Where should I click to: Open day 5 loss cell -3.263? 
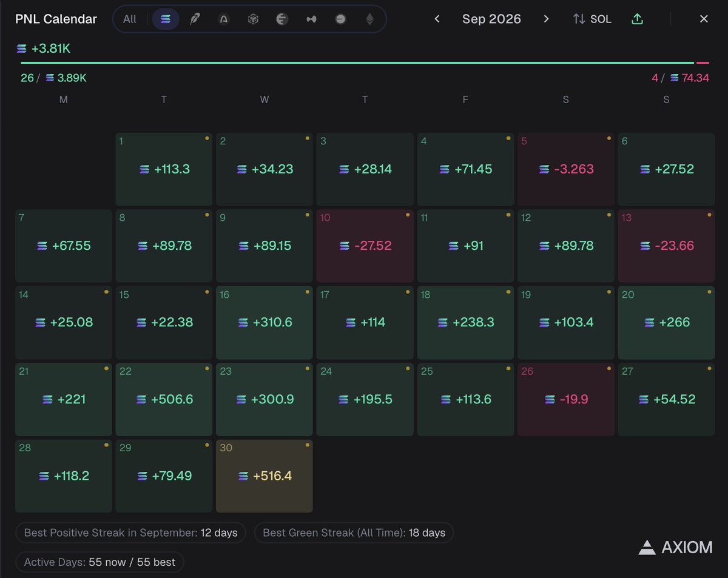(x=566, y=169)
